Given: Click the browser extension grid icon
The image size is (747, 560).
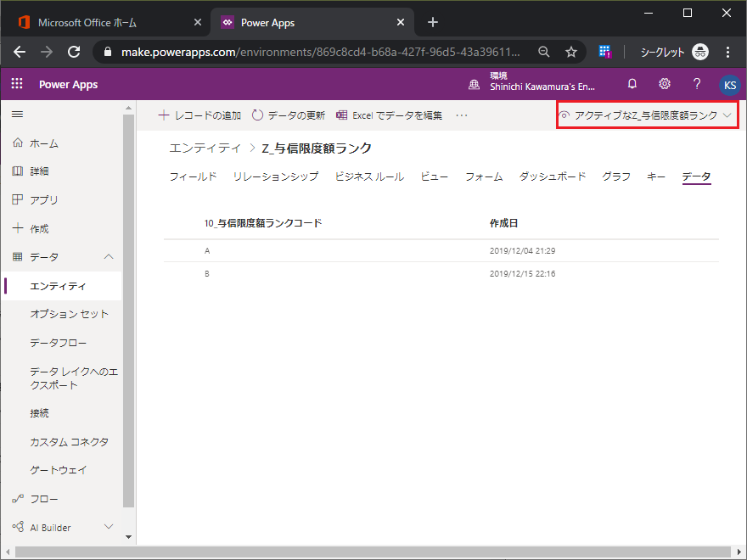Looking at the screenshot, I should point(604,52).
